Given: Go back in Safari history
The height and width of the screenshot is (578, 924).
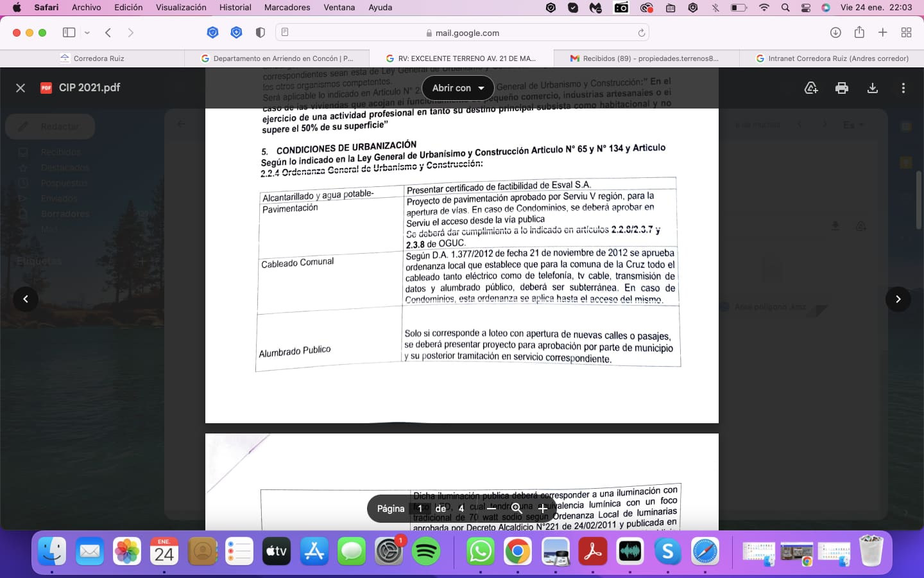Looking at the screenshot, I should pos(108,33).
